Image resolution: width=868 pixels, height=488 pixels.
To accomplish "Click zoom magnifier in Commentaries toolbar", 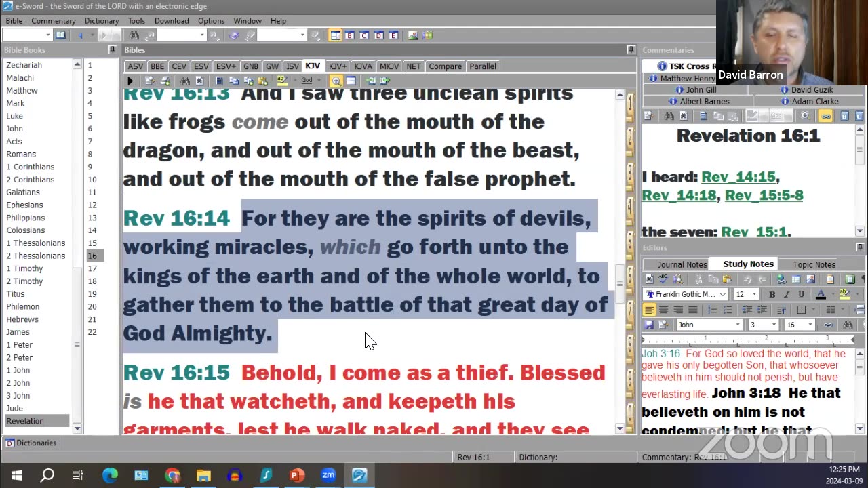I will tap(805, 116).
